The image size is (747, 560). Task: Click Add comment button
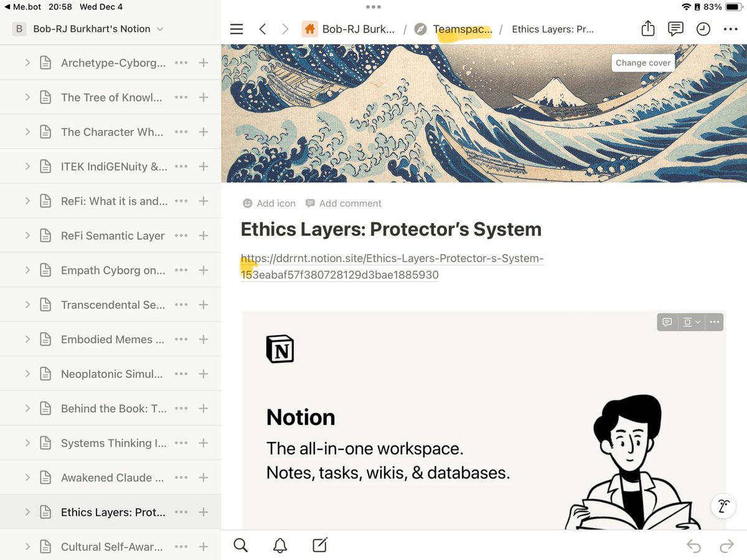coord(344,203)
